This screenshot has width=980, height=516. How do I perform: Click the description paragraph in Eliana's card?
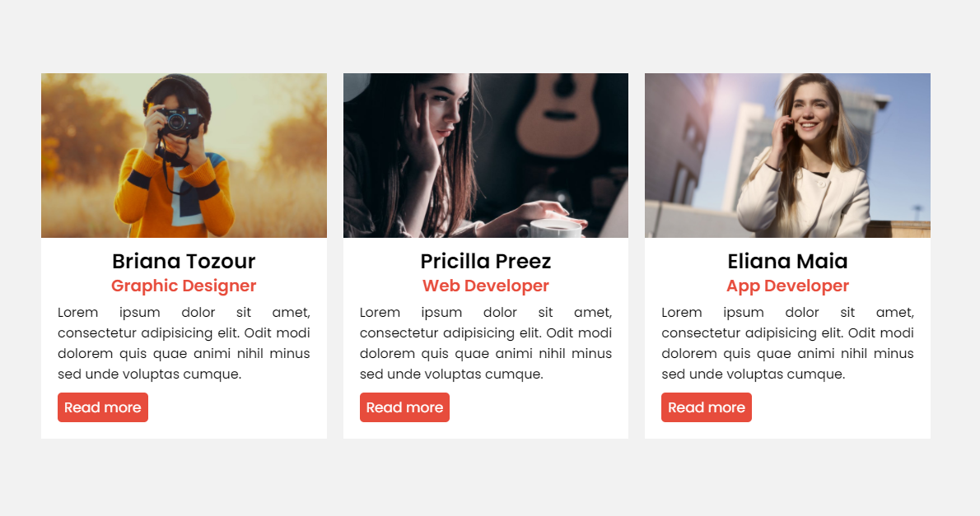[787, 343]
